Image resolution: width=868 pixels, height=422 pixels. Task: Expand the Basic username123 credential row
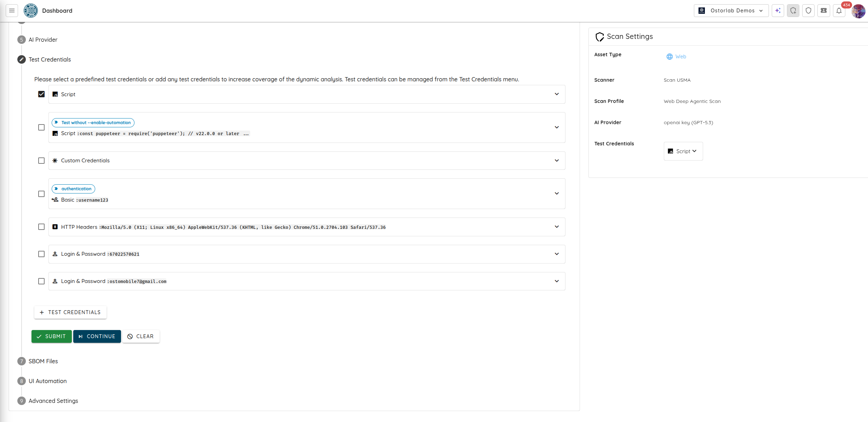coord(557,193)
